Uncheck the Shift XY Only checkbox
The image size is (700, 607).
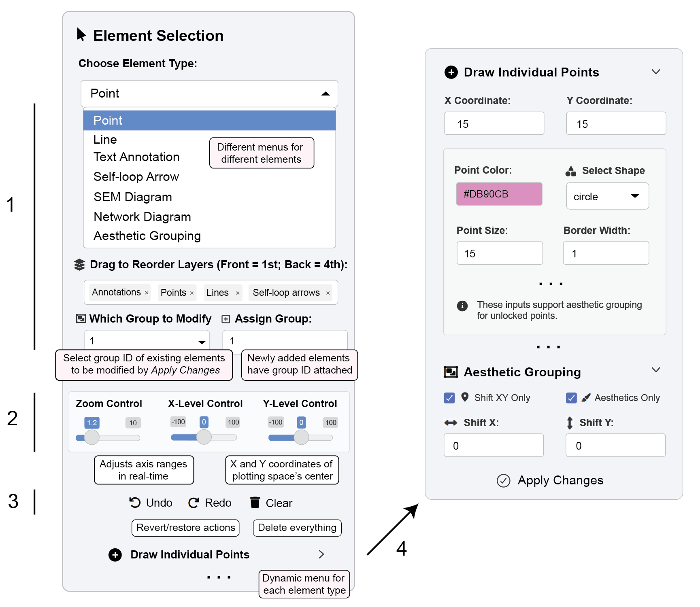(x=449, y=398)
